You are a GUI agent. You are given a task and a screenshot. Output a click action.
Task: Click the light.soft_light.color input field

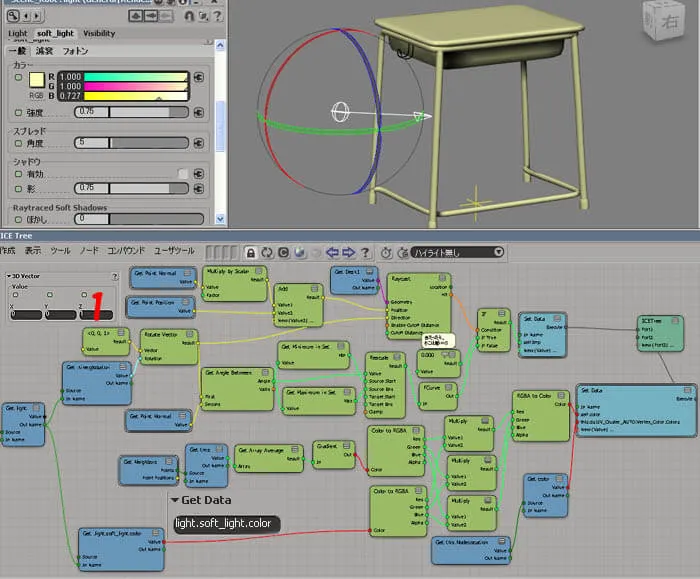click(x=227, y=524)
